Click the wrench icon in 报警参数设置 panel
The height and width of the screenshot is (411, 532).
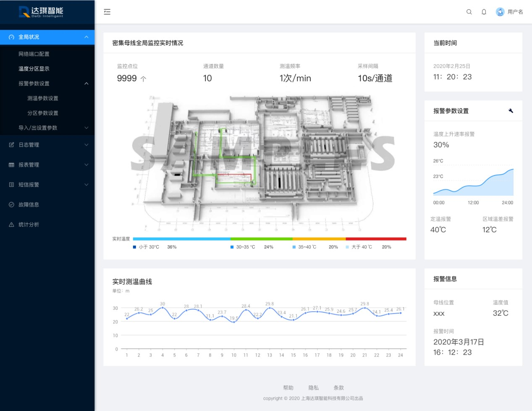tap(511, 111)
